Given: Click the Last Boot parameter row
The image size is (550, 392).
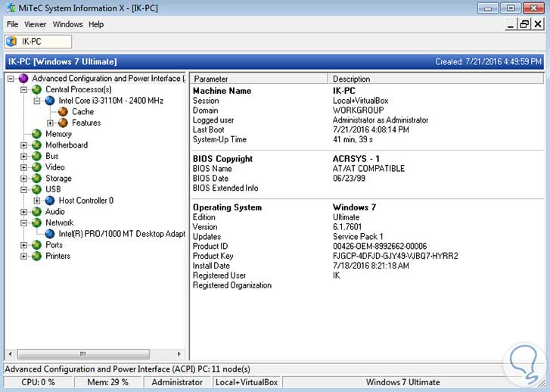Looking at the screenshot, I should (x=367, y=130).
